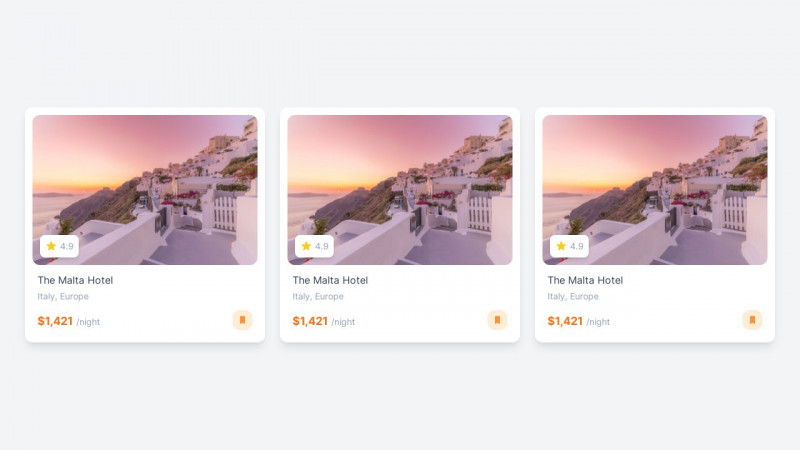Bookmark the left Malta Hotel card

click(242, 320)
